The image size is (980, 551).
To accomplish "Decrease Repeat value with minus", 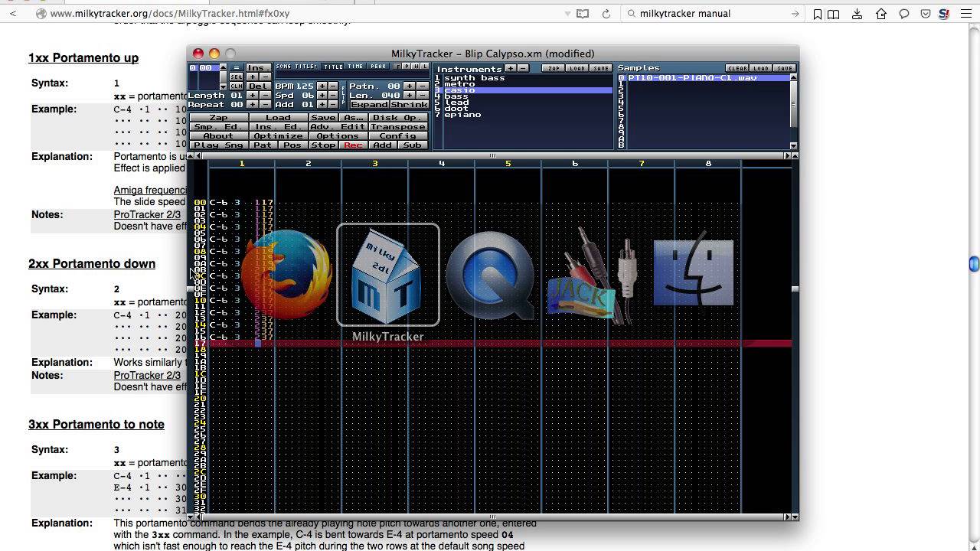I will [x=265, y=105].
